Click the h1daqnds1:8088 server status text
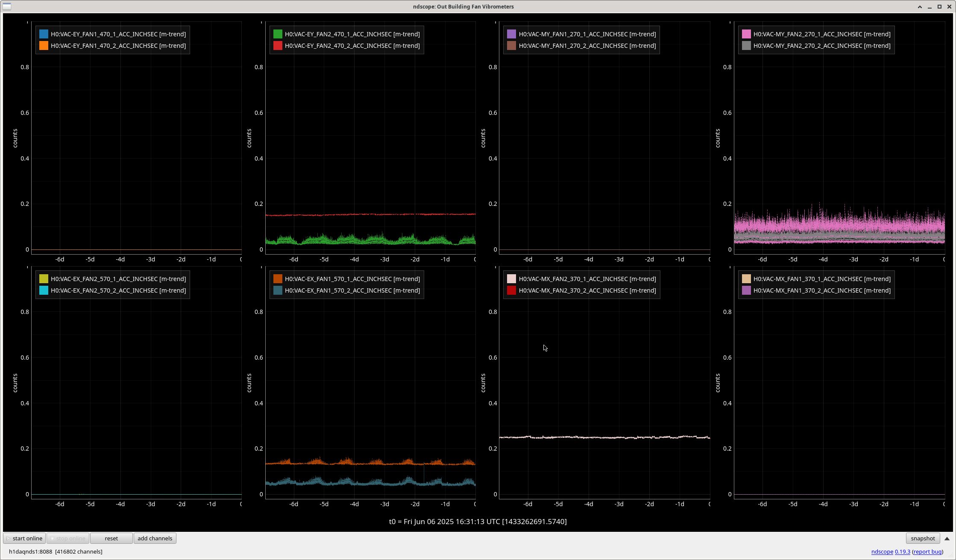 pos(56,551)
